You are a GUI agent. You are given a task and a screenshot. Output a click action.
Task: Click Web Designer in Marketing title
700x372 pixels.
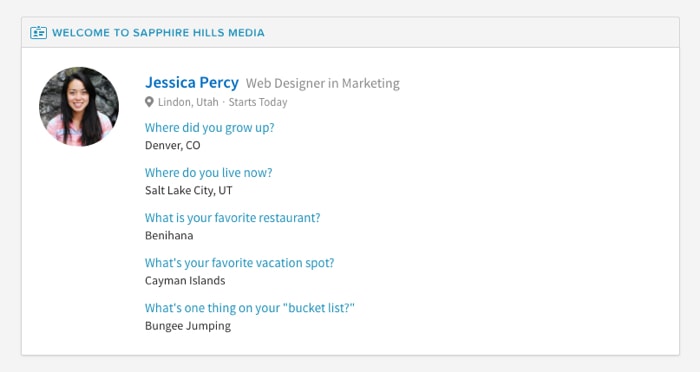(323, 83)
